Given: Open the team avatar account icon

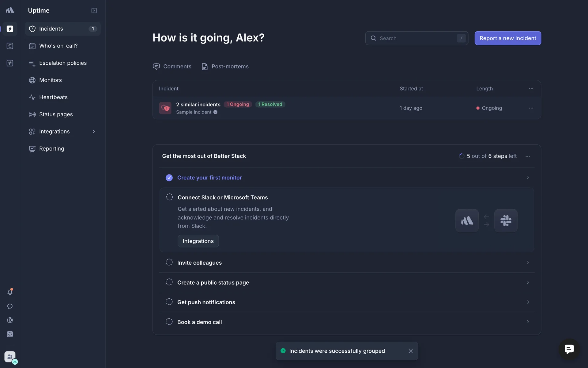Looking at the screenshot, I should coord(10,357).
